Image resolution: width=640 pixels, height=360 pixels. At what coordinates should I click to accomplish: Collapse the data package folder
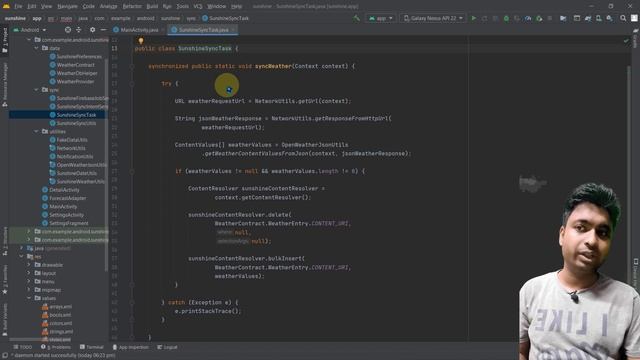pos(36,48)
